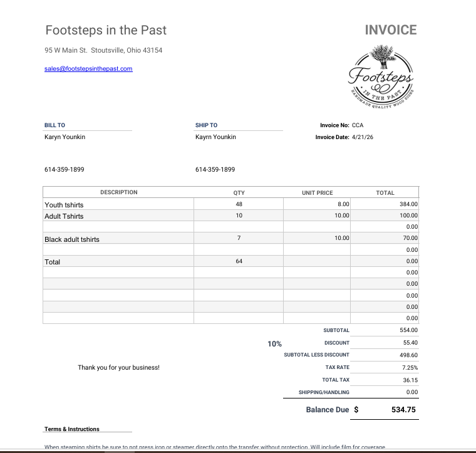Select the Youth tshirts description cell

point(118,204)
